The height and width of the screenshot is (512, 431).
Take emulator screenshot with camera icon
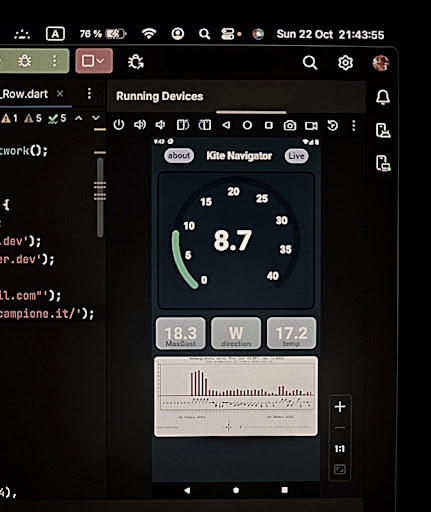pyautogui.click(x=290, y=126)
